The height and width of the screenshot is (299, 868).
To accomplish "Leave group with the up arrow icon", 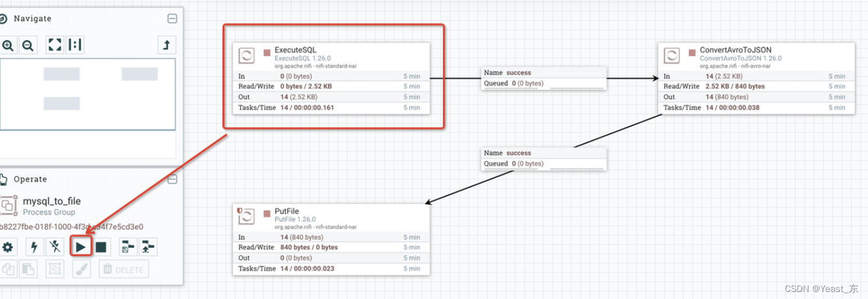I will pyautogui.click(x=166, y=45).
